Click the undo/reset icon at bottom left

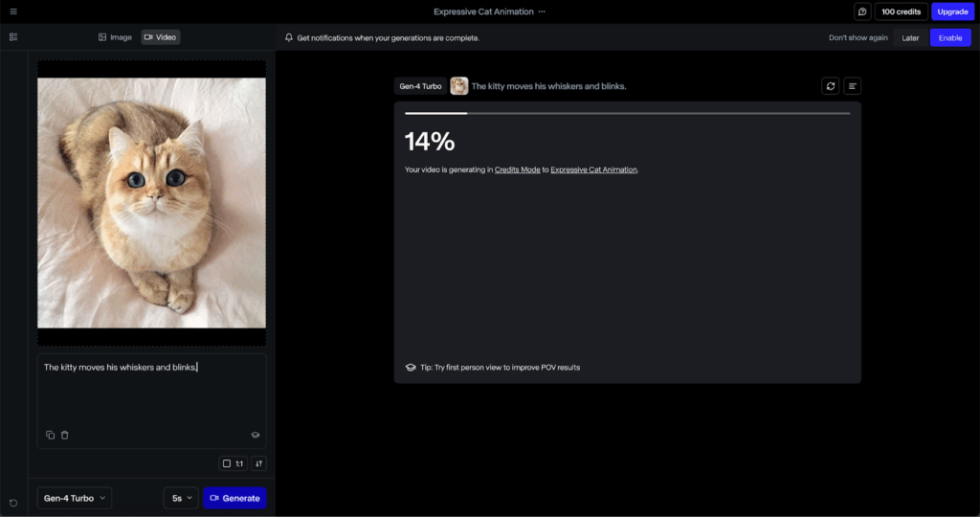13,503
